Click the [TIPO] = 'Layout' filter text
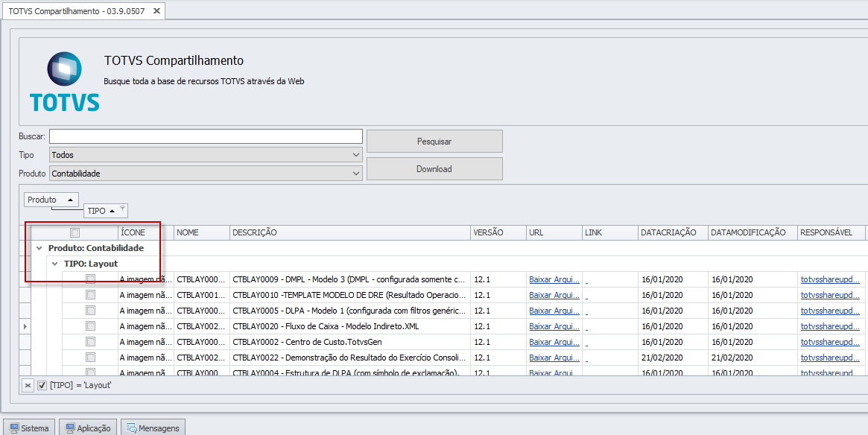Image resolution: width=868 pixels, height=435 pixels. (80, 385)
